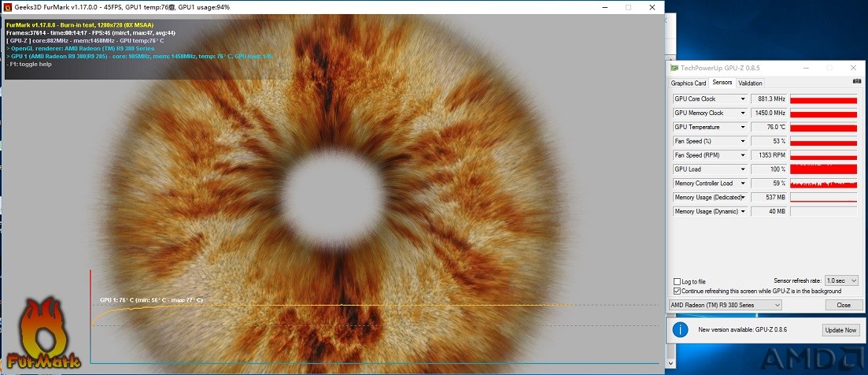Open GPU Temperature sensor dropdown

point(743,128)
